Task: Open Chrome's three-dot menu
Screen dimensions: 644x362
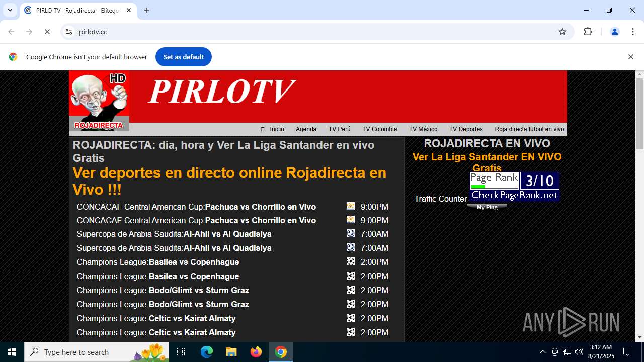Action: coord(633,32)
